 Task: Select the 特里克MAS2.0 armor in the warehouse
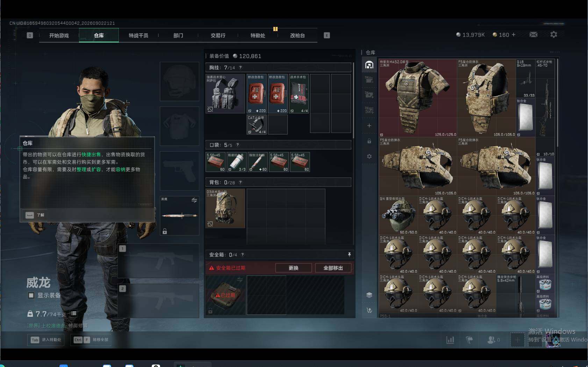(x=418, y=98)
